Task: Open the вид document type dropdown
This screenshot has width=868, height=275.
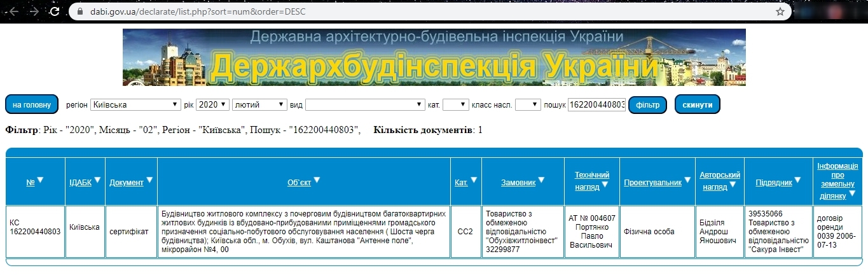Action: pyautogui.click(x=365, y=104)
